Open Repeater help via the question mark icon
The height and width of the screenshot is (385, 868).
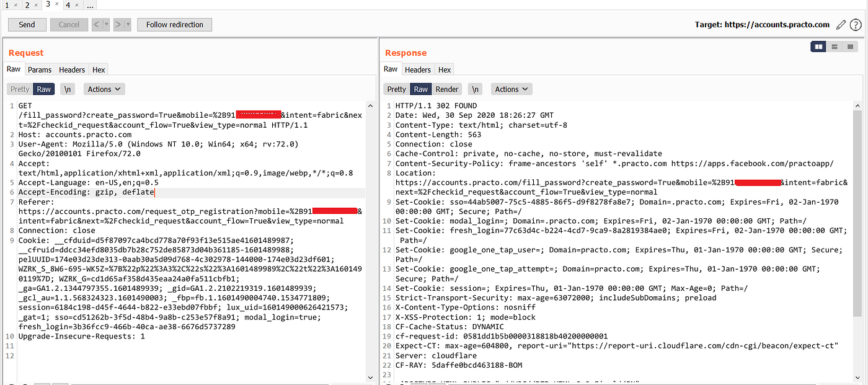click(x=856, y=25)
